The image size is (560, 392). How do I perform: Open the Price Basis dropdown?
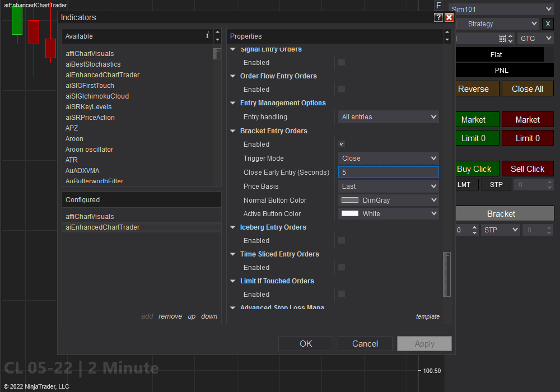[389, 186]
